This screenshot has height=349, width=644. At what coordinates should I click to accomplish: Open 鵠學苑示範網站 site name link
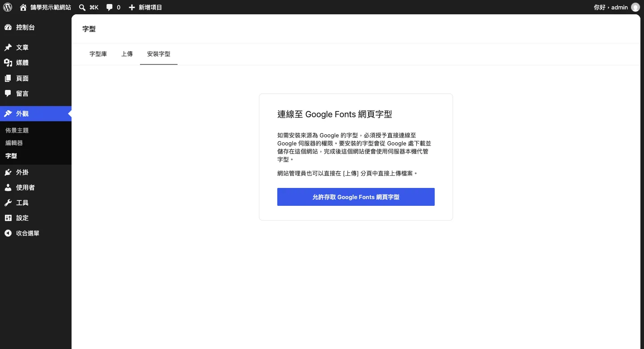click(x=51, y=7)
